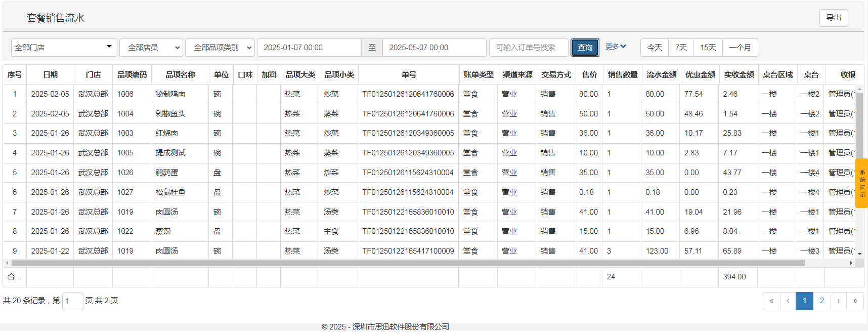Viewport: 868px width, 332px height.
Task: Click the right arrow of horizontal scrollbar
Action: coord(851,263)
